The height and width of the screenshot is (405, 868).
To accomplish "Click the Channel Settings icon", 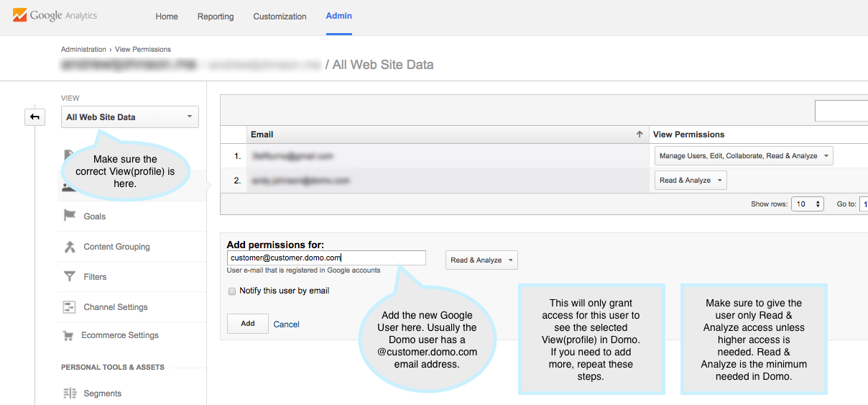I will click(70, 307).
